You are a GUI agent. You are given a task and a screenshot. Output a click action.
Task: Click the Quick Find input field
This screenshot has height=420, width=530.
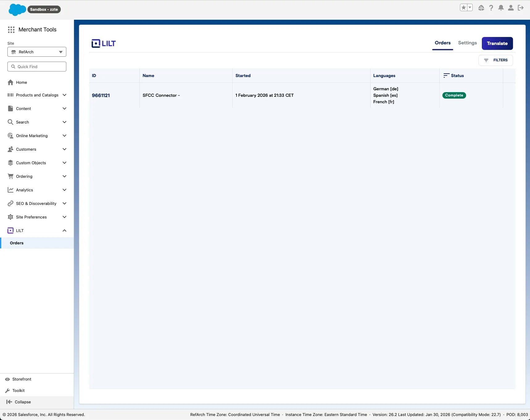pos(37,67)
